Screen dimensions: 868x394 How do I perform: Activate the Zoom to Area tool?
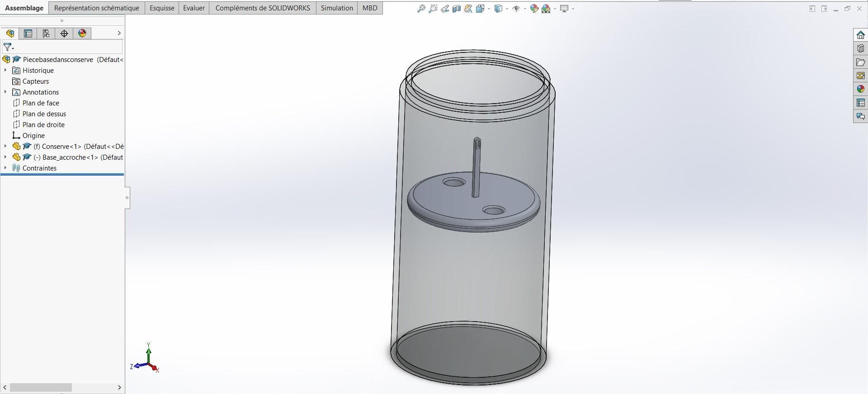[433, 9]
